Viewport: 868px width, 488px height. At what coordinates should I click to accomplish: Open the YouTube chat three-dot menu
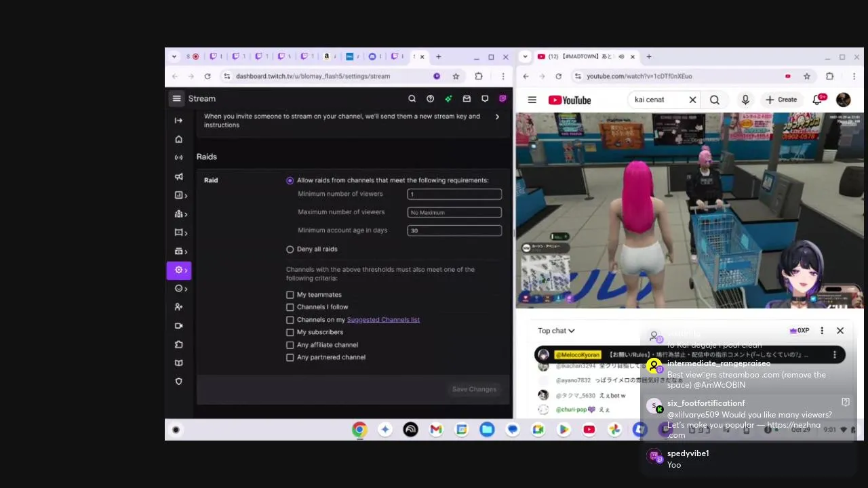(822, 331)
